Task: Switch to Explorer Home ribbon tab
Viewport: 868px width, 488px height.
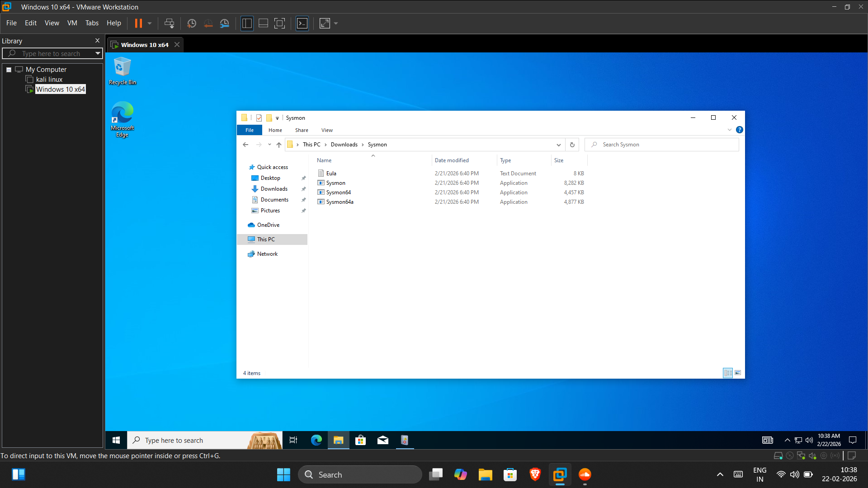Action: pos(275,130)
